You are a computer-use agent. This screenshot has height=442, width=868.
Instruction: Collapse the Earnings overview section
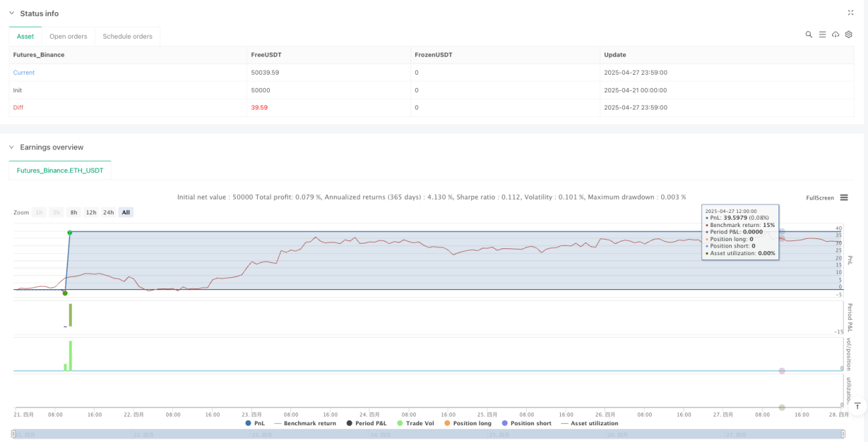coord(11,147)
